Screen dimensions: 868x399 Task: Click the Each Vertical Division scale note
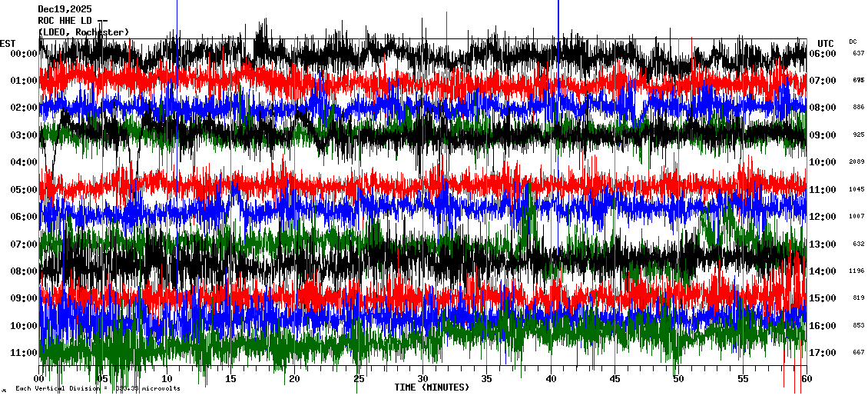[98, 388]
